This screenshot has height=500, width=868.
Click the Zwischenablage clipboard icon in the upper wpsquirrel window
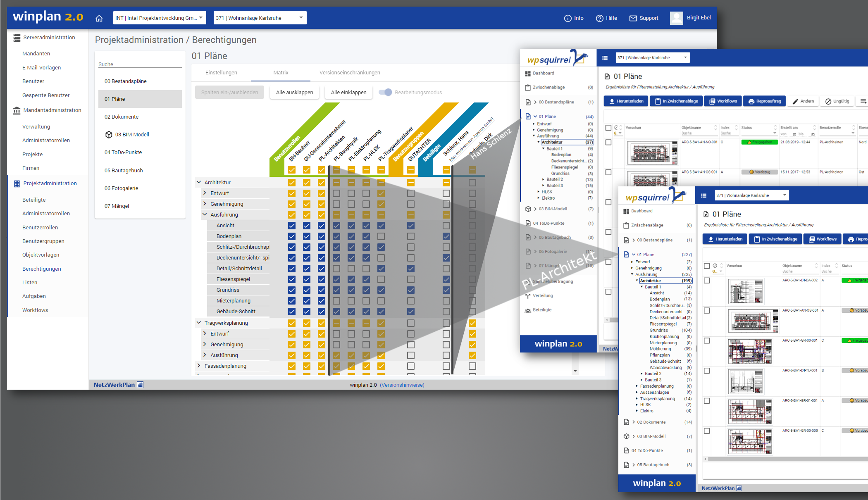coord(528,88)
